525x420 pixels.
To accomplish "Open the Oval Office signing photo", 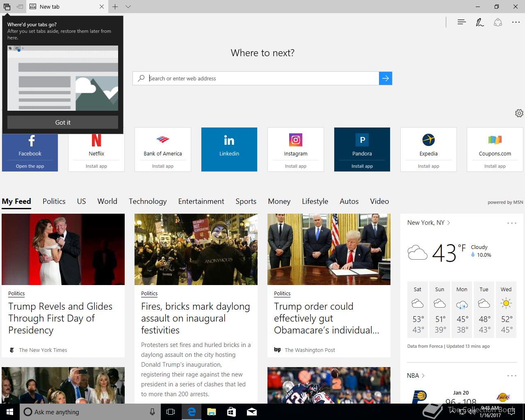I will 329,249.
